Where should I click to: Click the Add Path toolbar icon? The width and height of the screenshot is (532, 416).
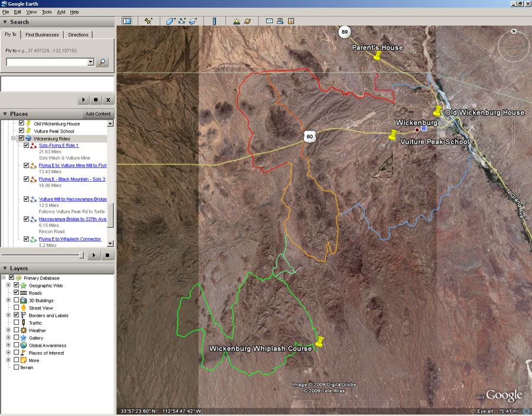point(182,21)
